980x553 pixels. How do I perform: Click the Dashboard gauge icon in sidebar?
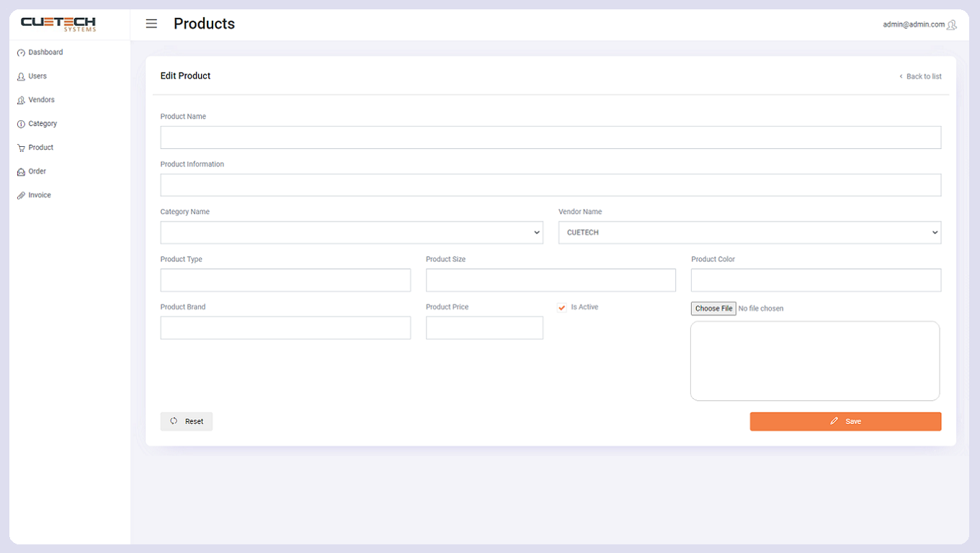pos(21,53)
